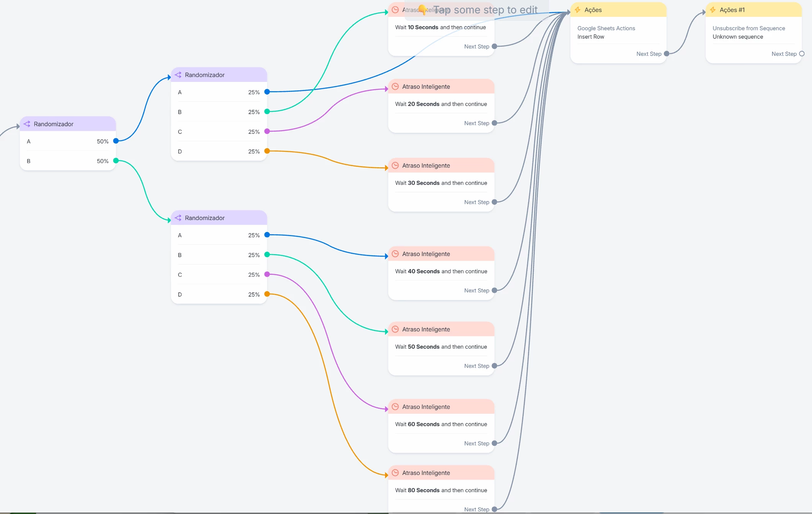Click blue output dot of upper Randomizador option A
The width and height of the screenshot is (812, 514).
pyautogui.click(x=267, y=92)
